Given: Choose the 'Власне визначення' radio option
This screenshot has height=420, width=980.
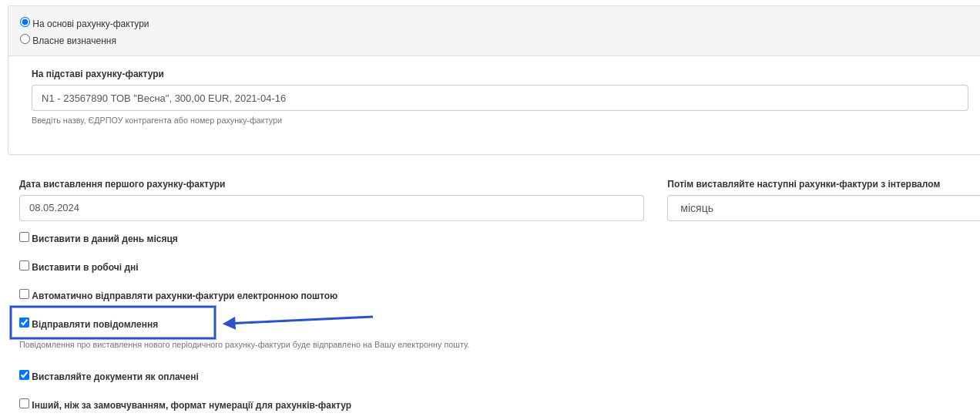Looking at the screenshot, I should [25, 39].
